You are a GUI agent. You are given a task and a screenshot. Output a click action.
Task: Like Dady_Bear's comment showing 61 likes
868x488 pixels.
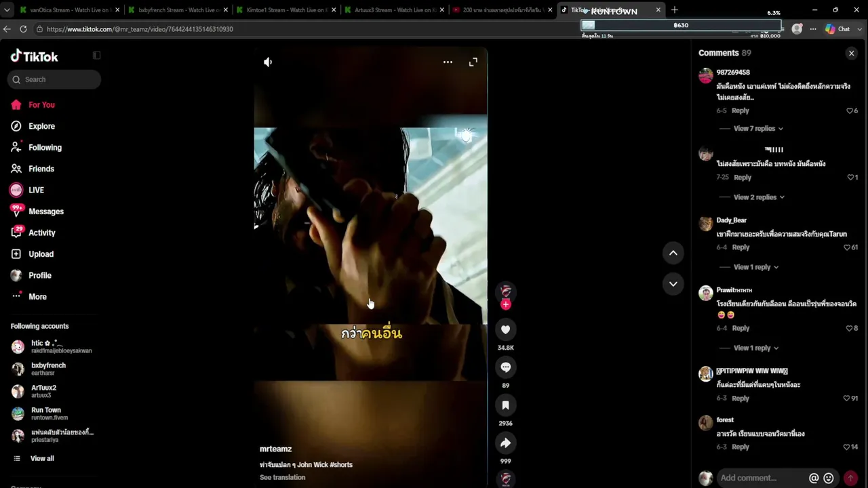click(847, 247)
